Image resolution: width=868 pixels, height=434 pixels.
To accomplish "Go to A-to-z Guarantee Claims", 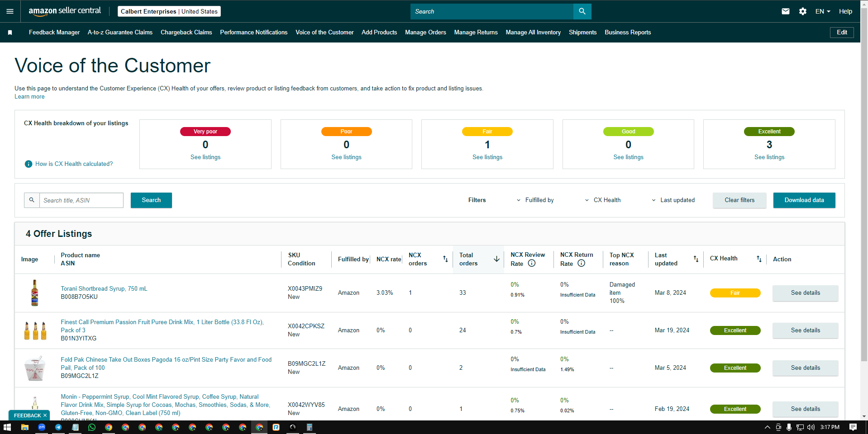I will tap(120, 33).
